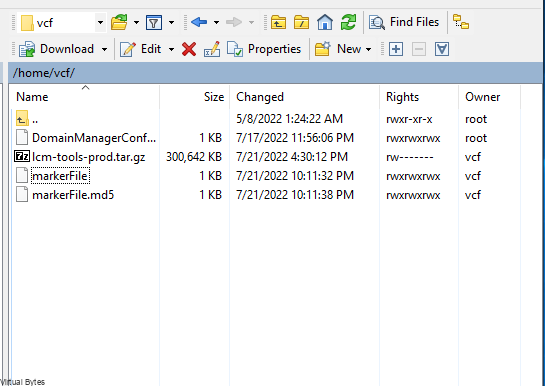This screenshot has height=386, width=545.
Task: Go to the parent directory icon
Action: point(278,23)
